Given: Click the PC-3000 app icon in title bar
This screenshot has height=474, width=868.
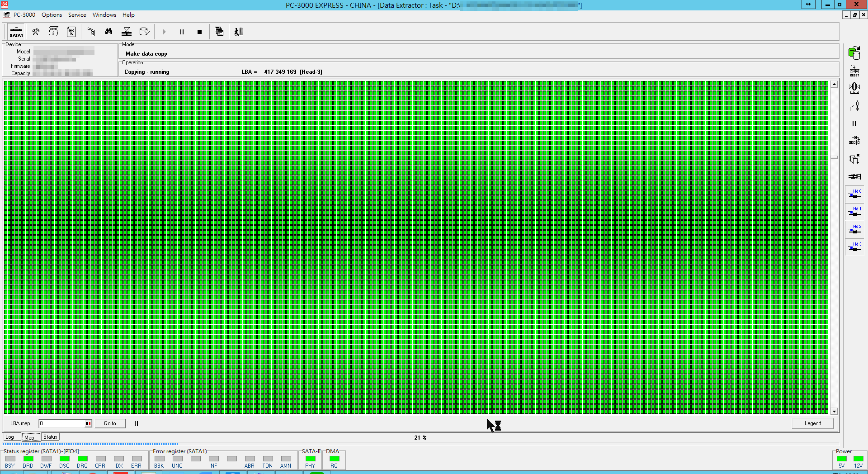Looking at the screenshot, I should (5, 5).
